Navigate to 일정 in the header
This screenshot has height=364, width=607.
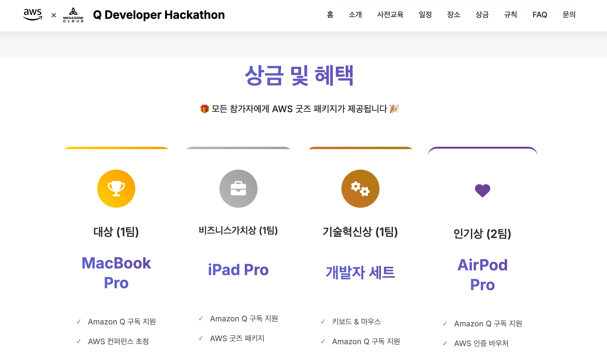point(425,15)
